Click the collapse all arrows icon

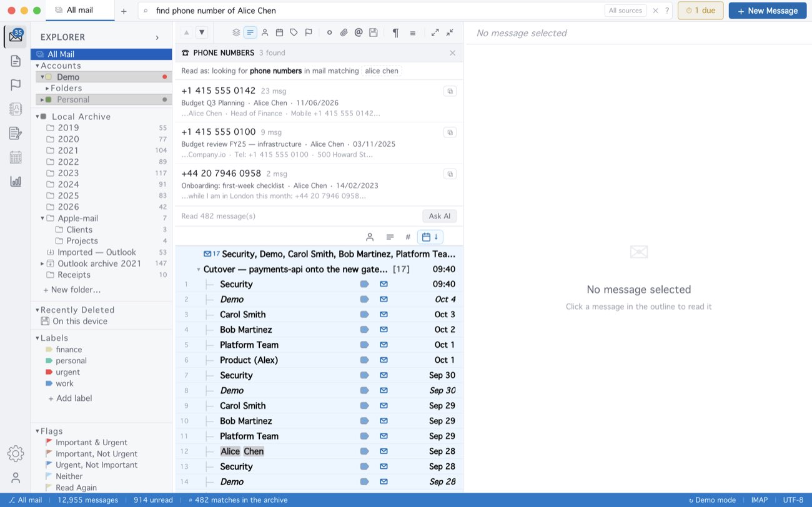tap(450, 33)
